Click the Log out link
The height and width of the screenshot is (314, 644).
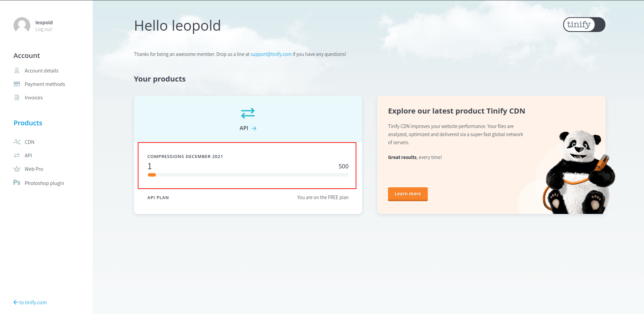click(x=44, y=29)
